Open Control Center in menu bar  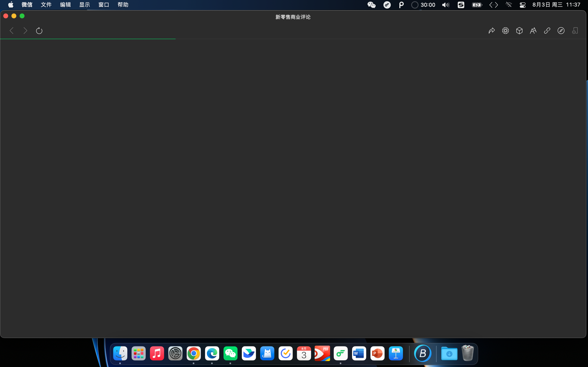pos(523,5)
